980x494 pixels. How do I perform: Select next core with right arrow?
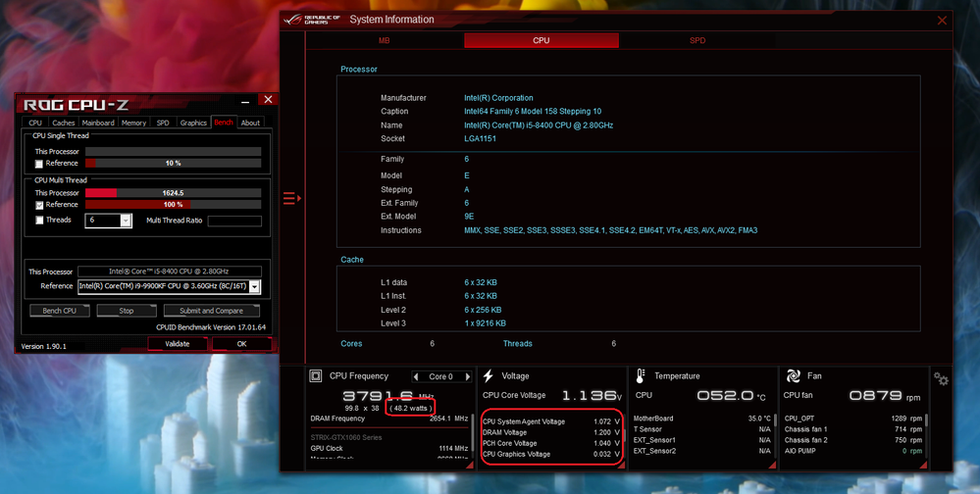pos(468,376)
